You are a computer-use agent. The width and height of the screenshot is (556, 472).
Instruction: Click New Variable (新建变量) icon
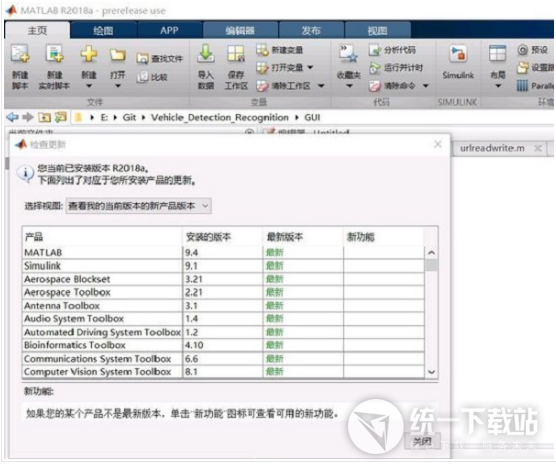tap(262, 50)
